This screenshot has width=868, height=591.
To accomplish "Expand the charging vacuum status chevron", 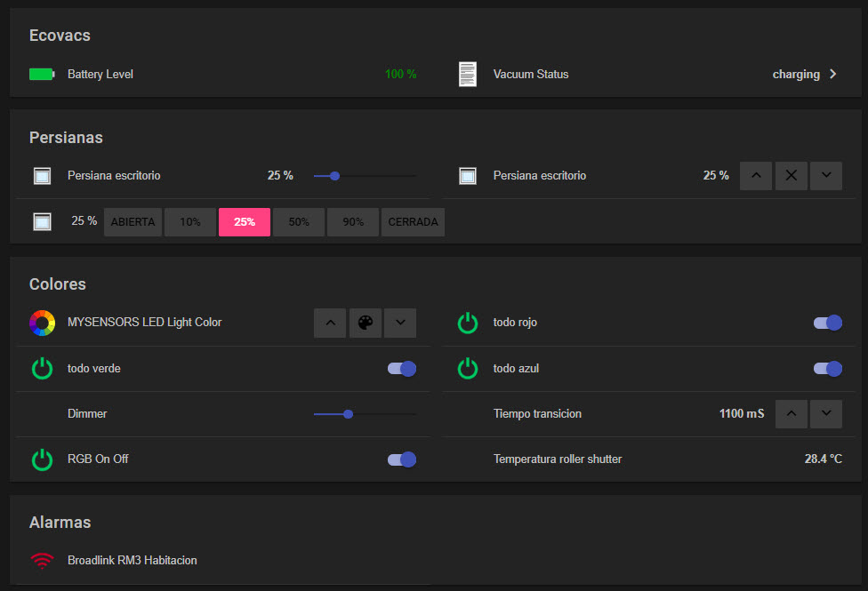I will pos(832,74).
